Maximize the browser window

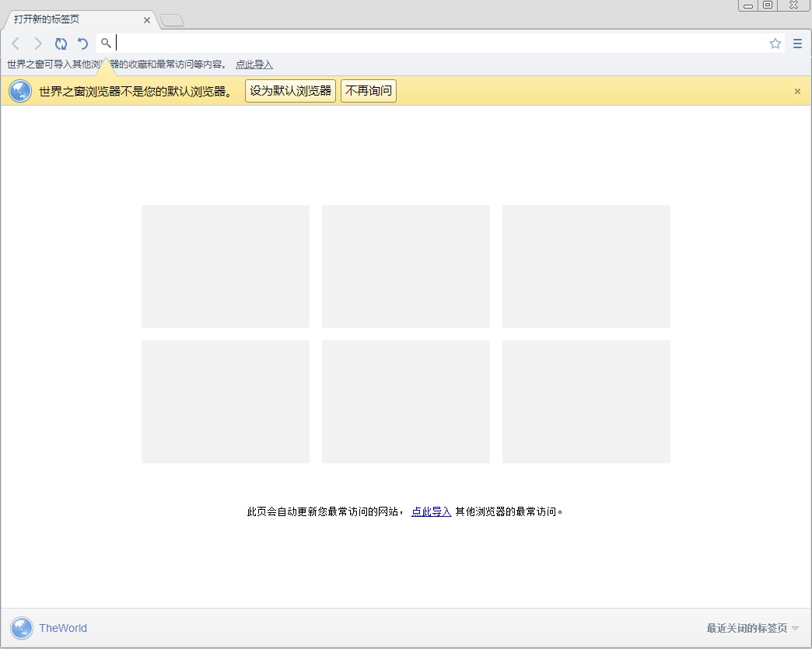pyautogui.click(x=768, y=5)
